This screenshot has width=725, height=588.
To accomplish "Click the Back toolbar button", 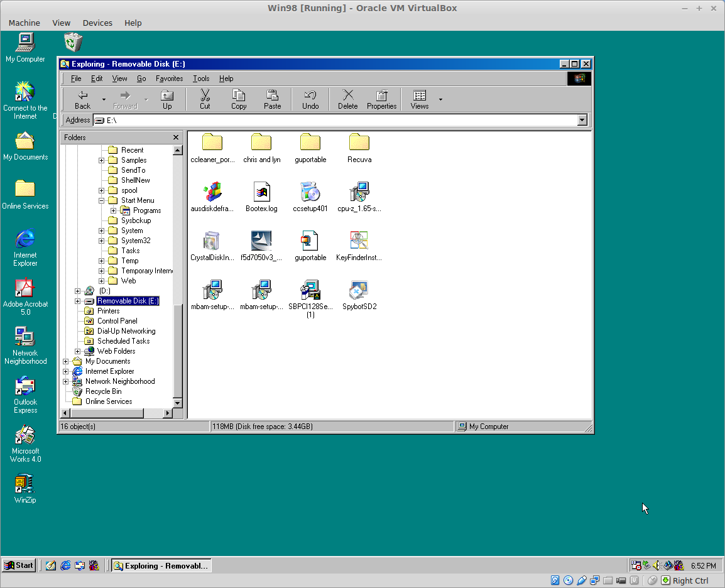I will click(x=83, y=100).
